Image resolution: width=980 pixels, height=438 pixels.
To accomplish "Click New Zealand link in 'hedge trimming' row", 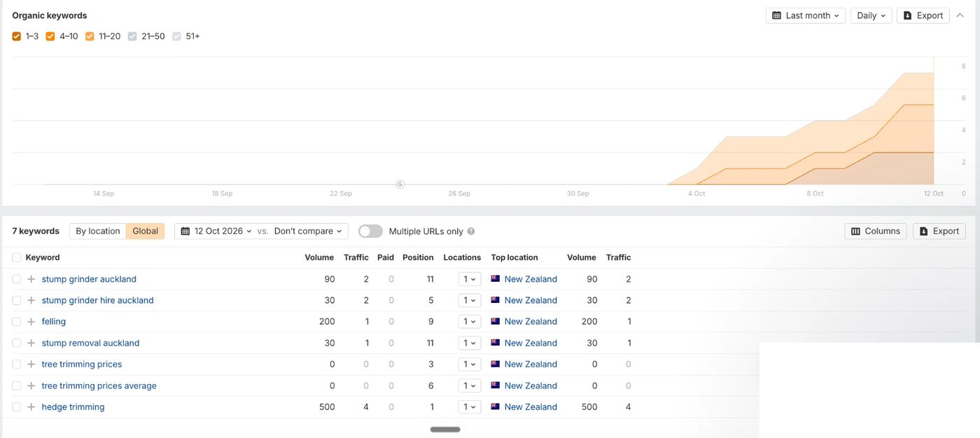I will click(531, 407).
